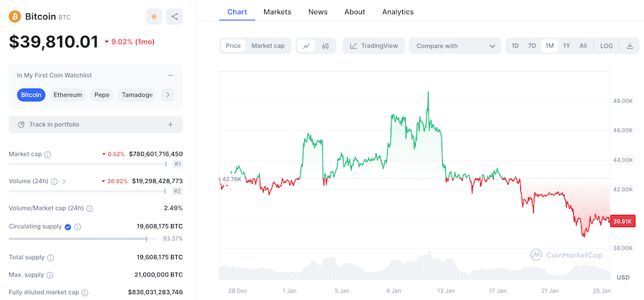Viewport: 644px width, 300px height.
Task: Toggle the LOG scale button
Action: pyautogui.click(x=606, y=46)
